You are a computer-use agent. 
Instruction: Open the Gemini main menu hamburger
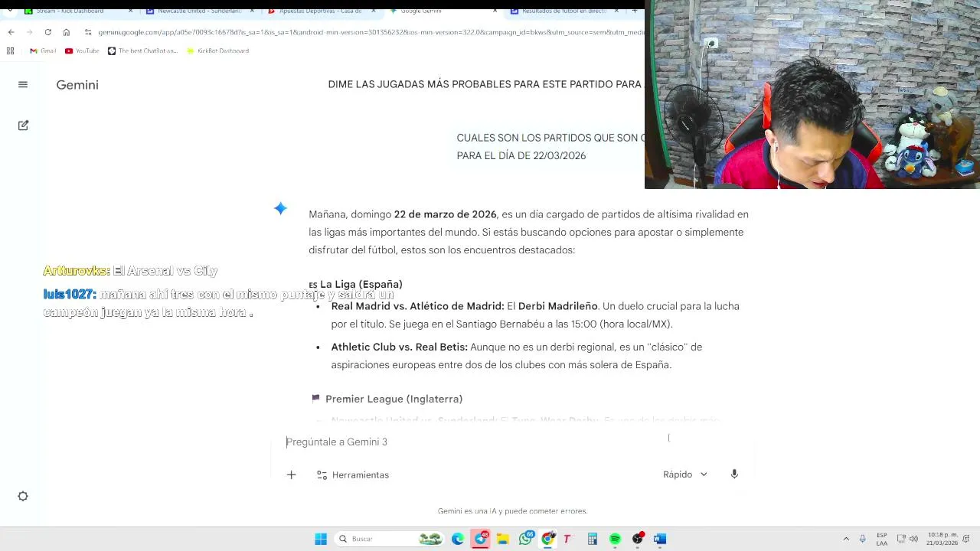pyautogui.click(x=23, y=85)
